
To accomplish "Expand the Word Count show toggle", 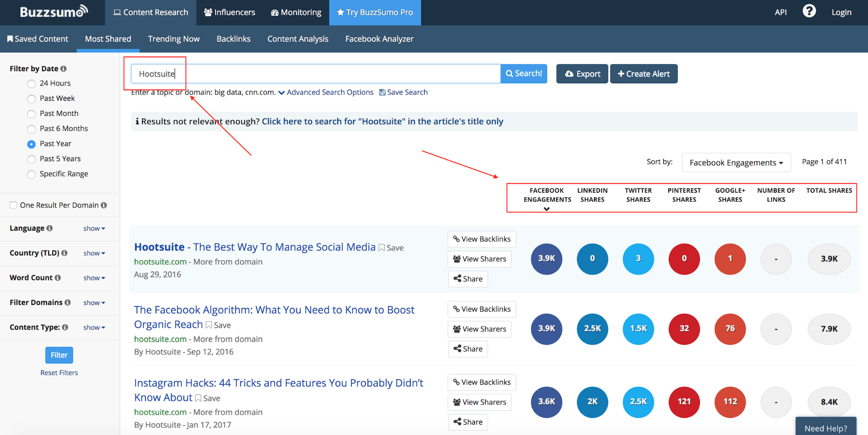I will click(x=94, y=278).
